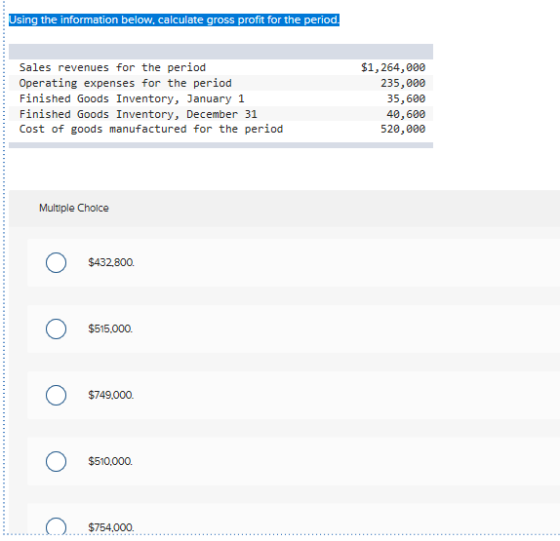This screenshot has width=560, height=541.
Task: Click 'Finished Goods Inventory, December 31' label
Action: [138, 114]
